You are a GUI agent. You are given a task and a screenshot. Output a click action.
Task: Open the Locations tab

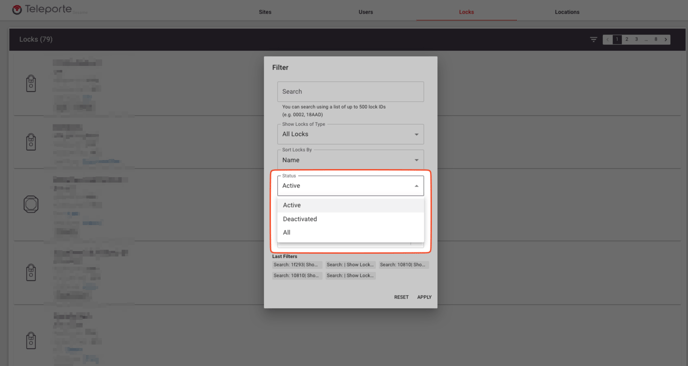tap(567, 12)
